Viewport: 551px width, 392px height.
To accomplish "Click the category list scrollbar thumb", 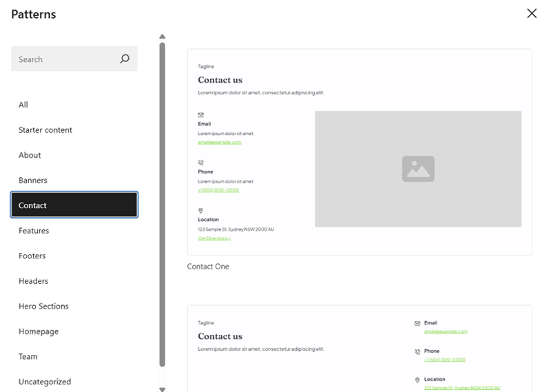I will click(x=162, y=205).
